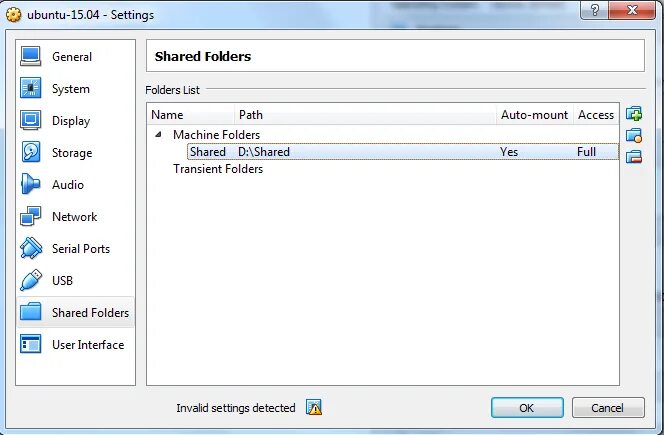
Task: Select the Machine Folders row
Action: (x=383, y=135)
